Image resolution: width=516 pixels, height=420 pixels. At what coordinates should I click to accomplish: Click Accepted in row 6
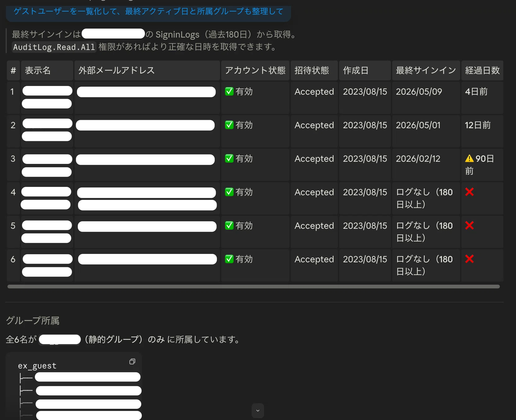314,260
